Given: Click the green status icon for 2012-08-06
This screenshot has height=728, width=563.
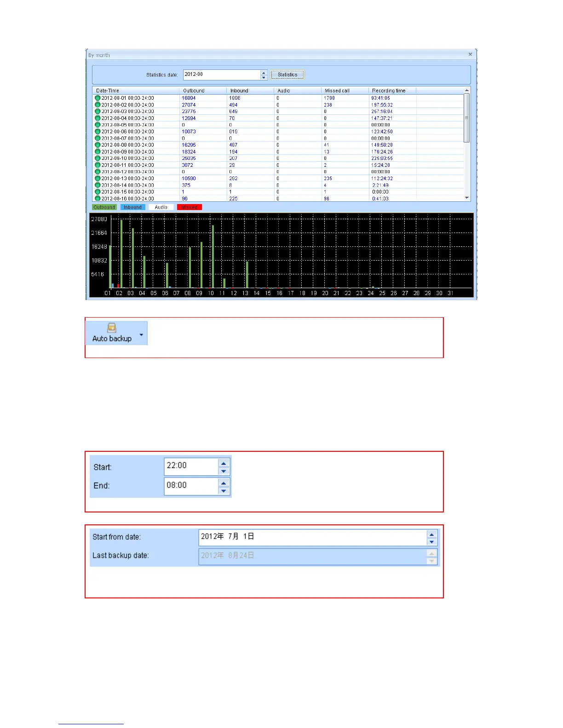Looking at the screenshot, I should point(98,131).
